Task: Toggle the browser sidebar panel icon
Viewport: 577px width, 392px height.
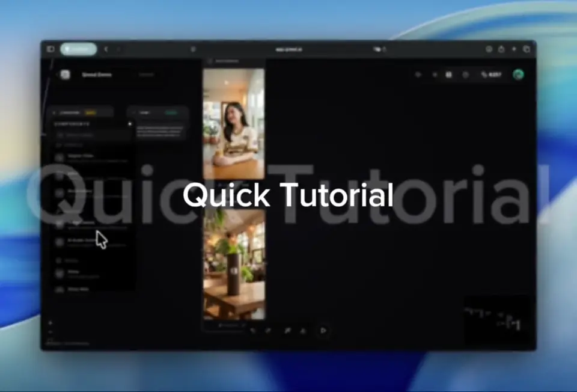Action: point(50,49)
